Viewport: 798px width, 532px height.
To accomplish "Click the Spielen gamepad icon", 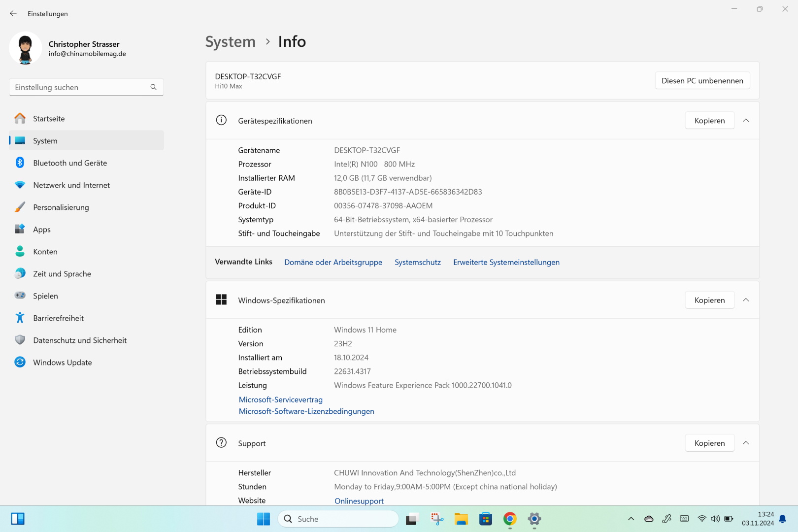I will point(20,296).
